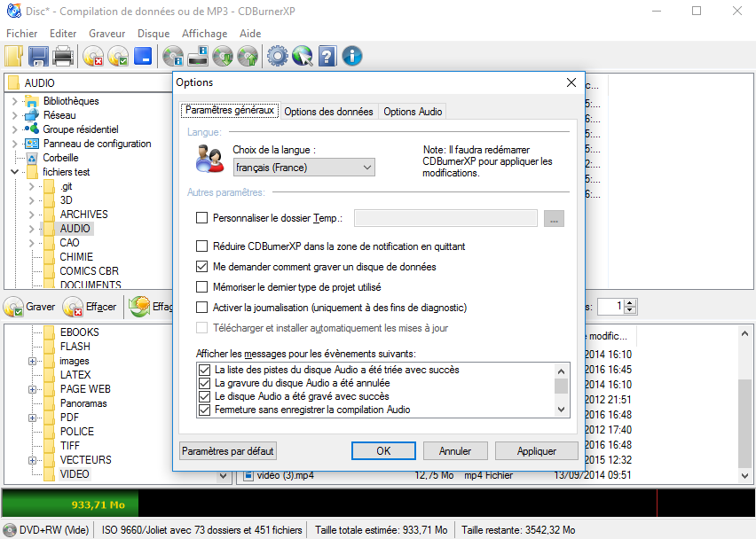Click the messages list scroll down arrow
This screenshot has height=539, width=756.
[561, 410]
